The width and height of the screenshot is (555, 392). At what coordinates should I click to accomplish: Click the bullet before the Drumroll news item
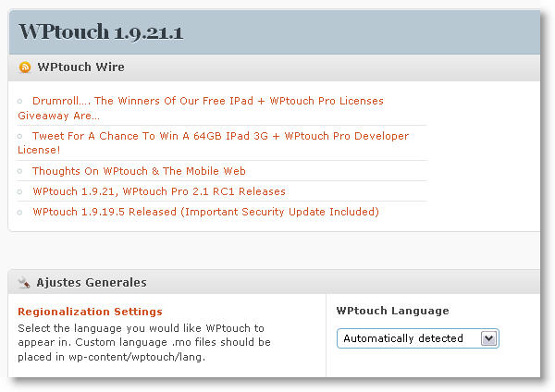(20, 101)
